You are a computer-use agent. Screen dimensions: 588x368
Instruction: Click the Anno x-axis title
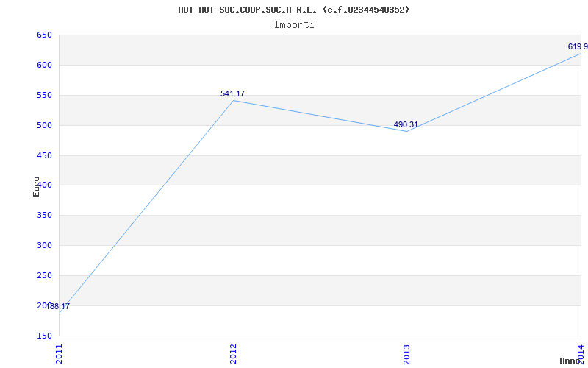[570, 361]
